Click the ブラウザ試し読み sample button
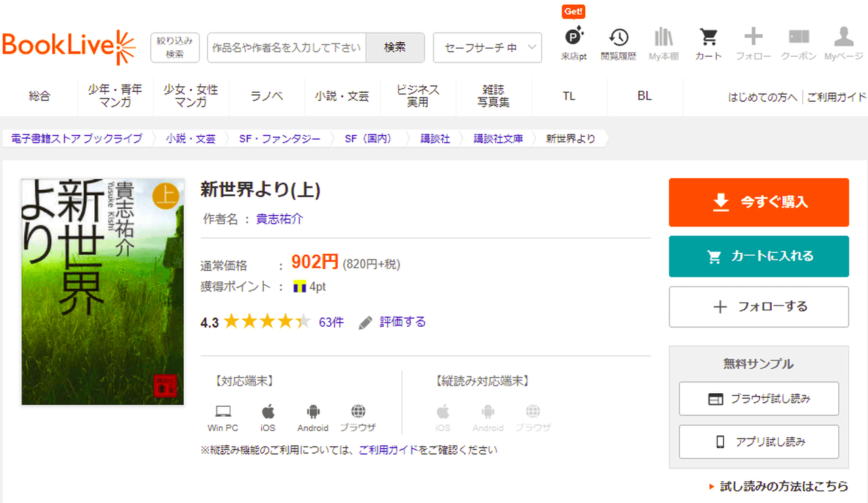 click(x=758, y=399)
